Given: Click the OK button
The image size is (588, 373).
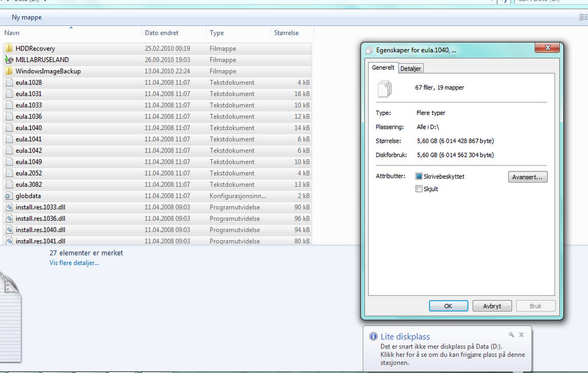Looking at the screenshot, I should [x=448, y=306].
